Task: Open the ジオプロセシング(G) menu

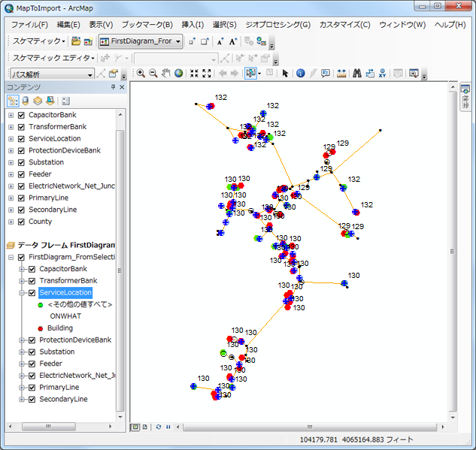Action: 278,25
